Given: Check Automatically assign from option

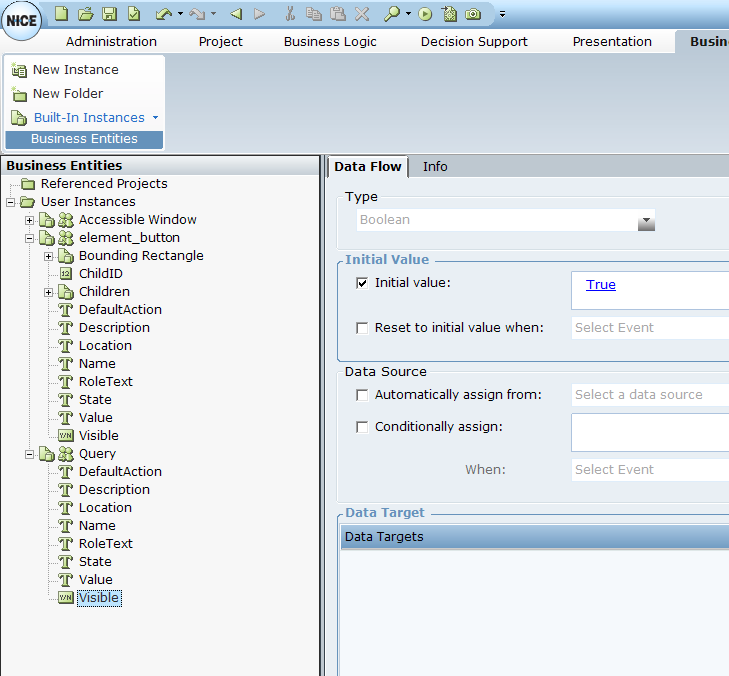Looking at the screenshot, I should click(362, 395).
